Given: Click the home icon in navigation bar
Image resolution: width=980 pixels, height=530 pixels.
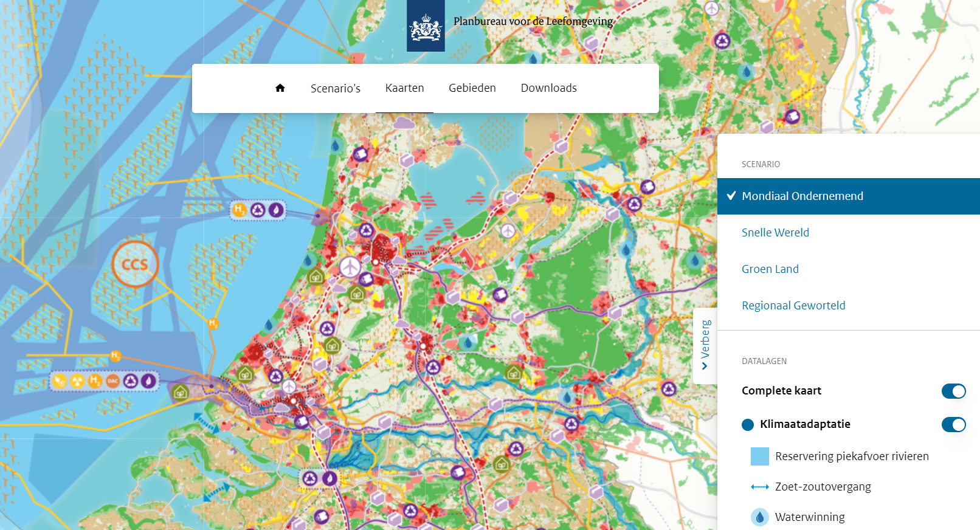Looking at the screenshot, I should pyautogui.click(x=280, y=88).
